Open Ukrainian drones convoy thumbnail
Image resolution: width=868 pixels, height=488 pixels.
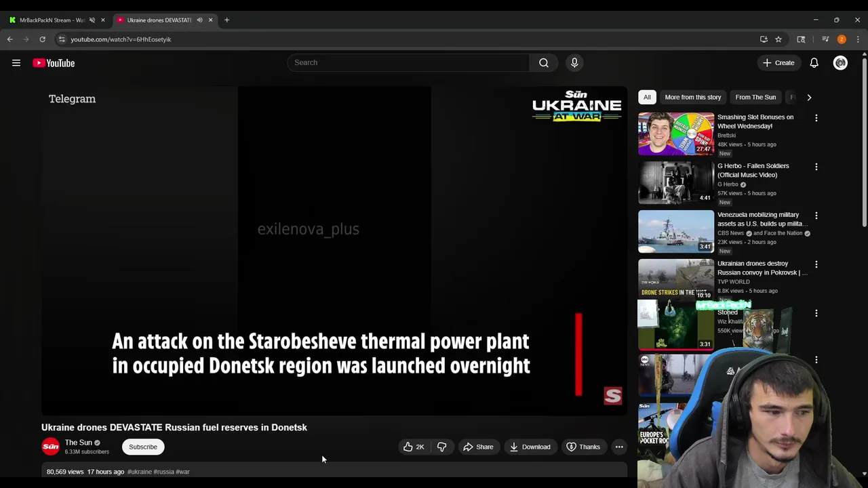coord(676,279)
